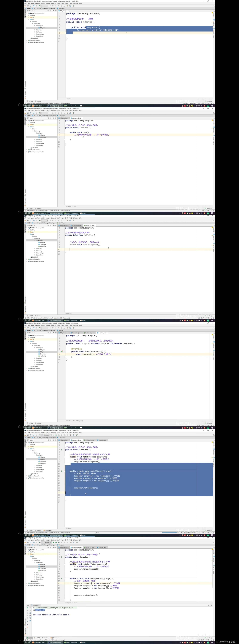Toggle 0: Messages tool window in Build-progress window
The image size is (239, 644).
point(48,530)
